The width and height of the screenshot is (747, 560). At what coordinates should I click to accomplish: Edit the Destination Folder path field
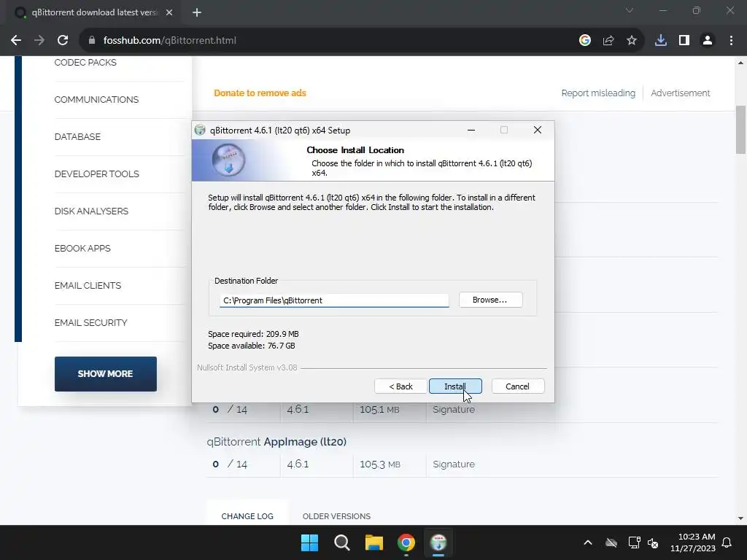pyautogui.click(x=334, y=300)
